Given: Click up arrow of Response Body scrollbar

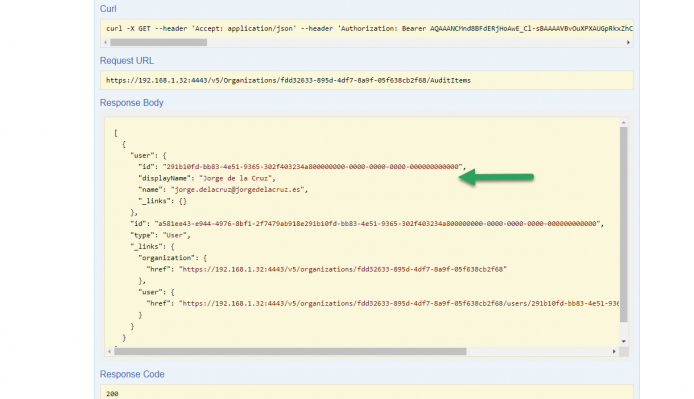Looking at the screenshot, I should coord(624,123).
